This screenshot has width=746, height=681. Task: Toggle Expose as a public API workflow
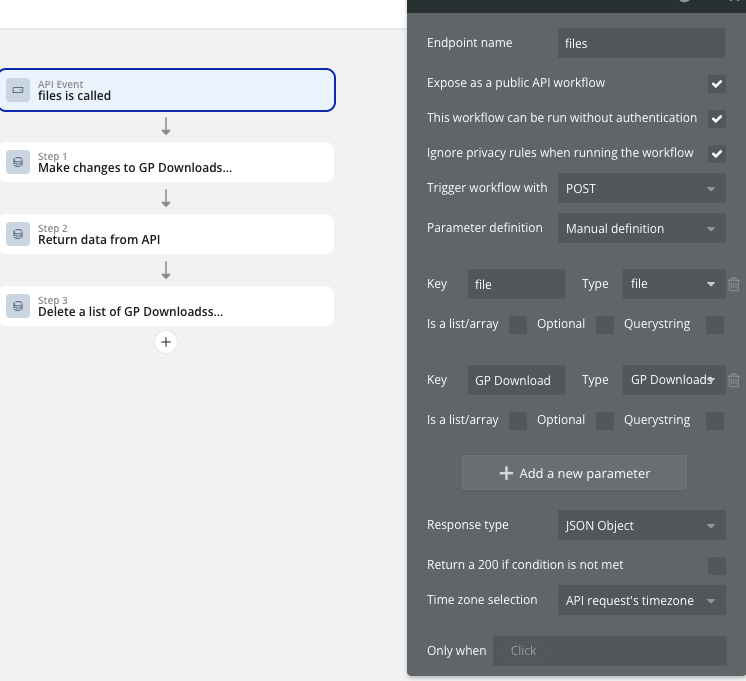[716, 84]
